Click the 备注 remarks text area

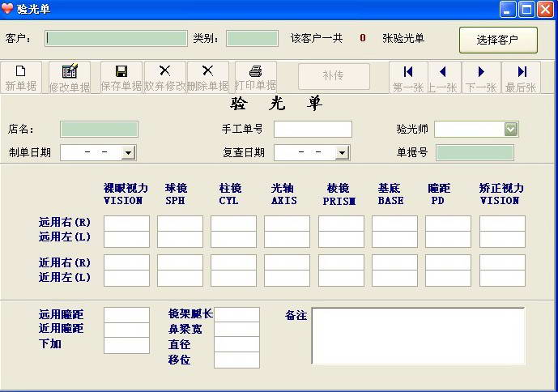pyautogui.click(x=418, y=336)
